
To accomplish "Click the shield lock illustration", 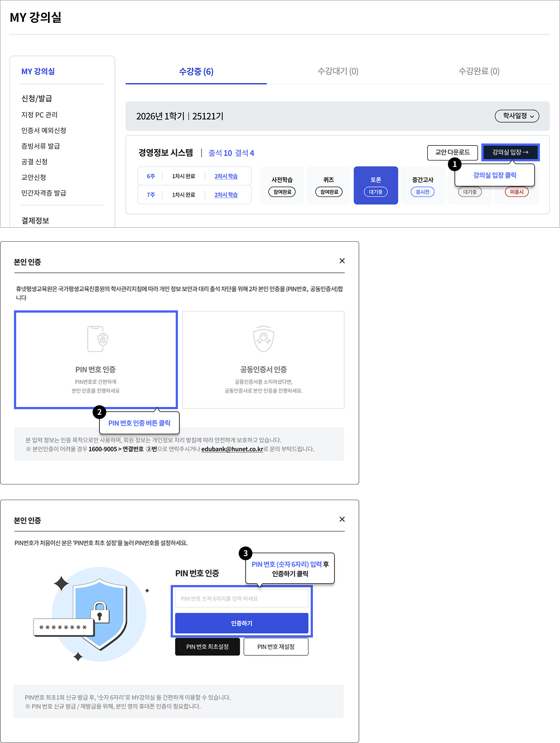I will coord(99,614).
